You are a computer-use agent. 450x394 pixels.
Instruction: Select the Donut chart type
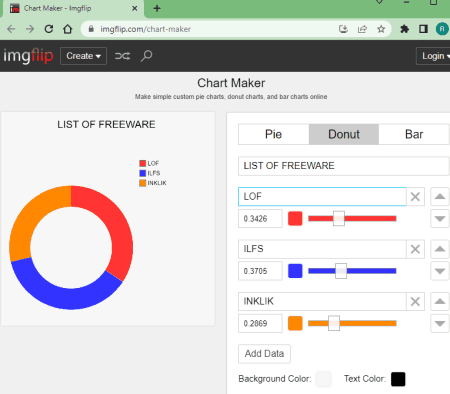(x=344, y=134)
